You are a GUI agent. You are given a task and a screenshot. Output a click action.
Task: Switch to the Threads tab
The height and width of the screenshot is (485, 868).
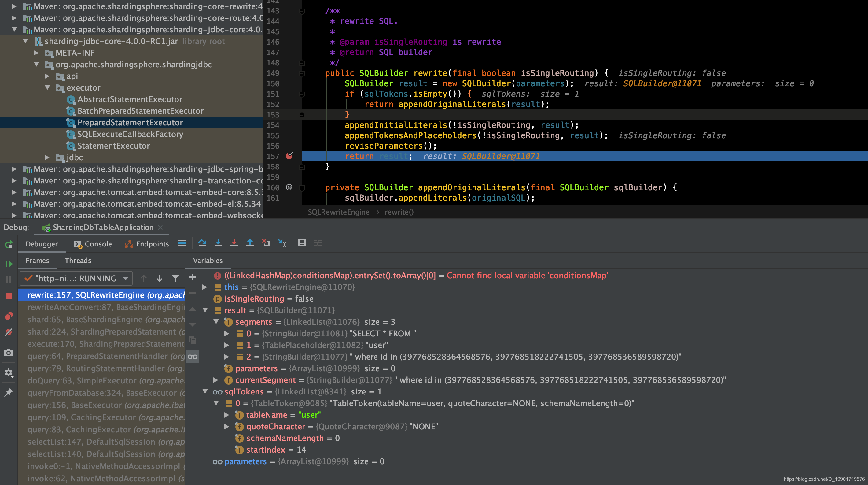pyautogui.click(x=78, y=261)
